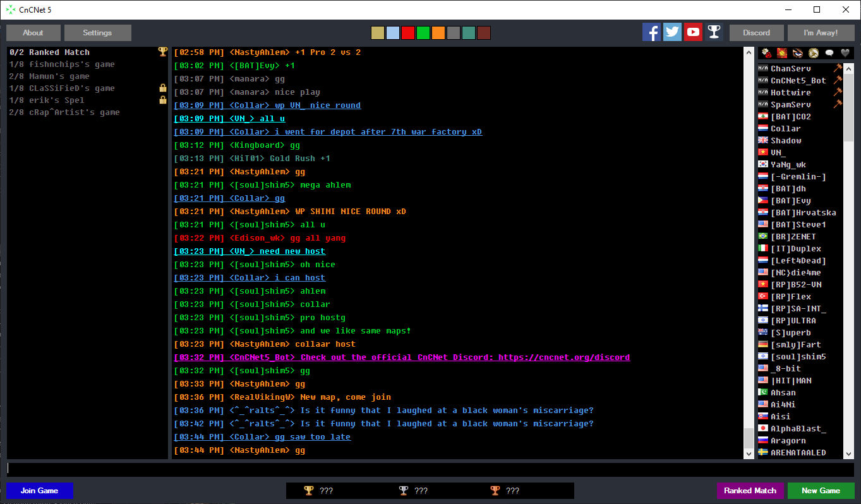Viewport: 861px width, 504px height.
Task: Click the Discord button
Action: [x=757, y=33]
